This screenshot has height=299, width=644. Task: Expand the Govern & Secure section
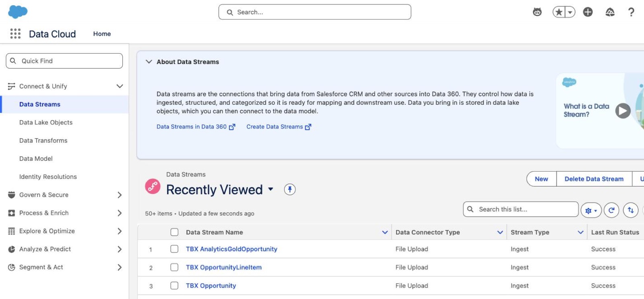pos(120,195)
